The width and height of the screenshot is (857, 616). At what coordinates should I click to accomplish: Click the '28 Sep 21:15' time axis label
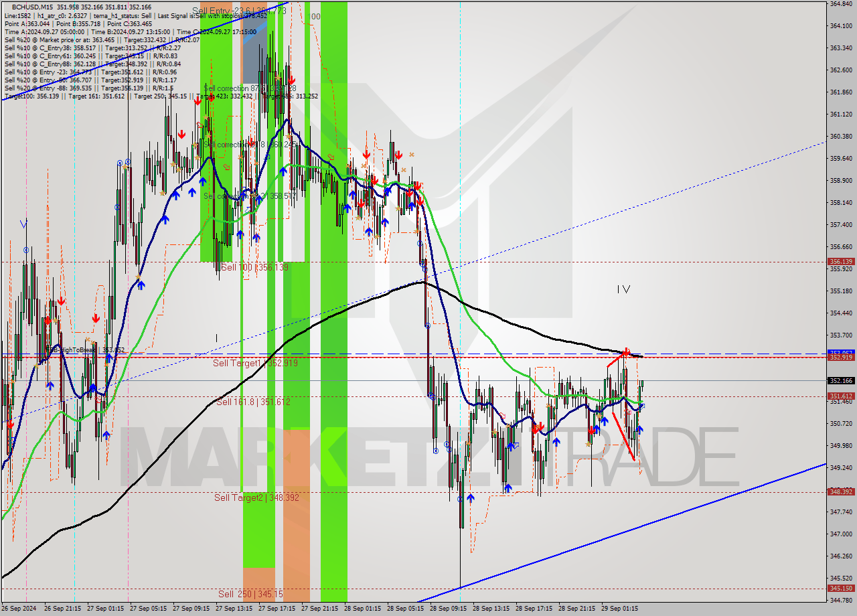click(x=577, y=609)
